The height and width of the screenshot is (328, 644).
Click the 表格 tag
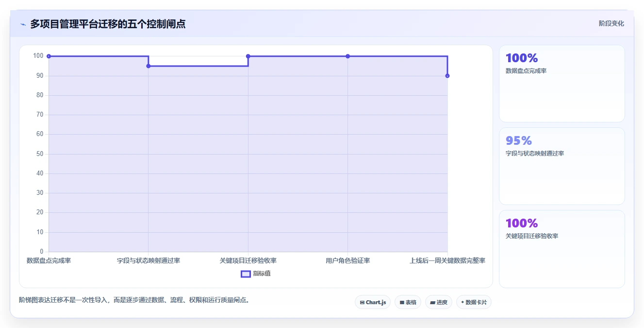click(408, 302)
